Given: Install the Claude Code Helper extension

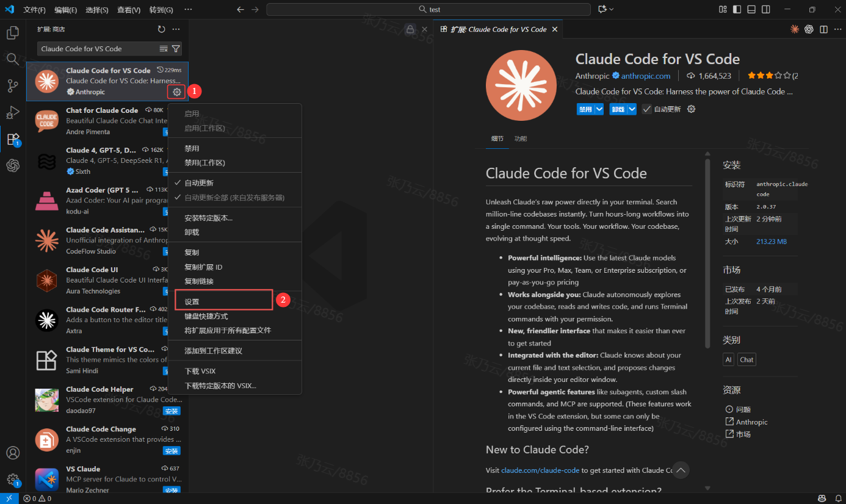Looking at the screenshot, I should point(172,411).
